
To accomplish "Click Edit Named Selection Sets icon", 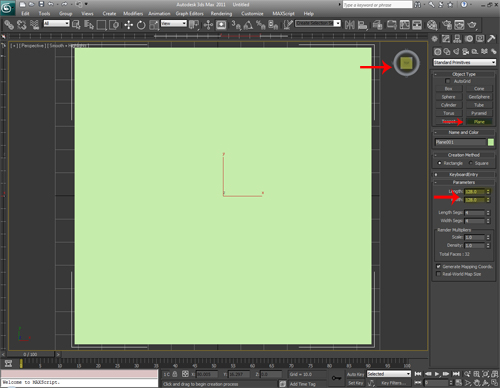I will pyautogui.click(x=288, y=25).
